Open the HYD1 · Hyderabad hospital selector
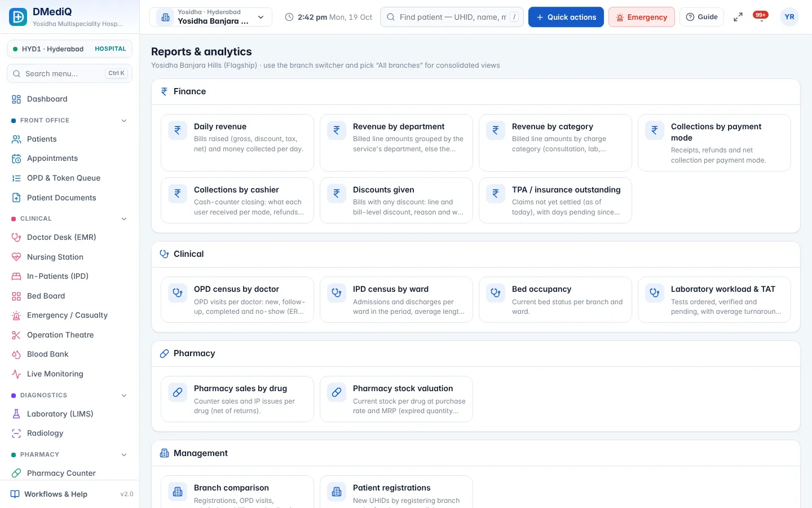The width and height of the screenshot is (812, 508). pyautogui.click(x=69, y=49)
